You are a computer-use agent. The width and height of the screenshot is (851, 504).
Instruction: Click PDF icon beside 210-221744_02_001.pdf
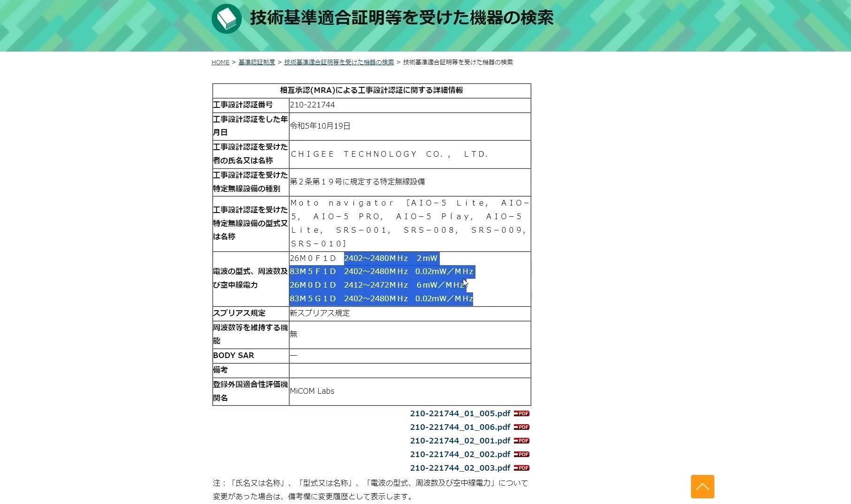521,441
